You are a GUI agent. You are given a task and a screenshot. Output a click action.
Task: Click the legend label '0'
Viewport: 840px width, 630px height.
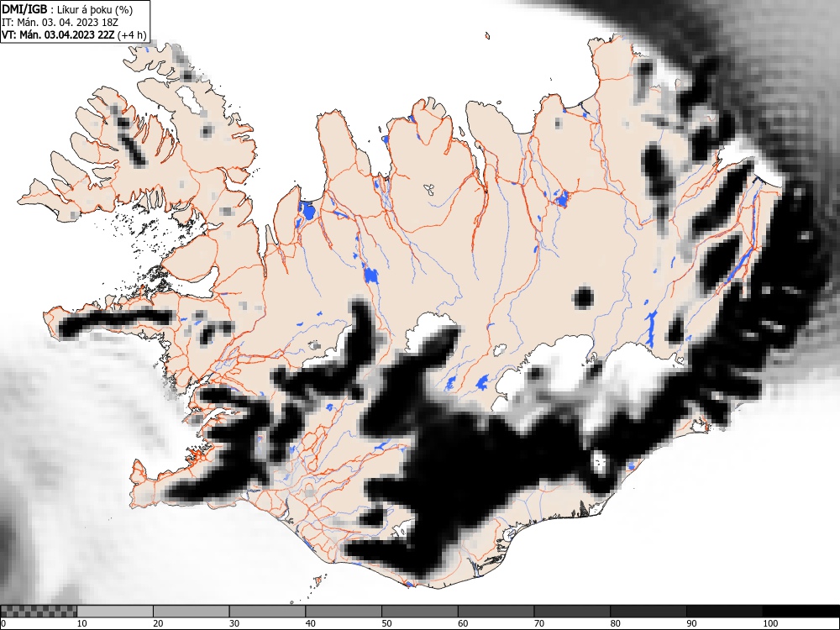point(3,623)
